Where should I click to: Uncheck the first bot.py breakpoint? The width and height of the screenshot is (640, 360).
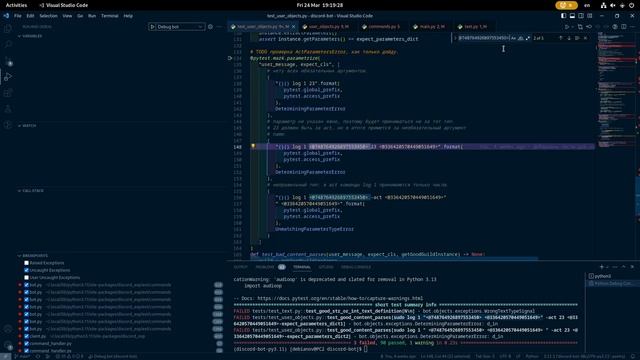[x=27, y=285]
